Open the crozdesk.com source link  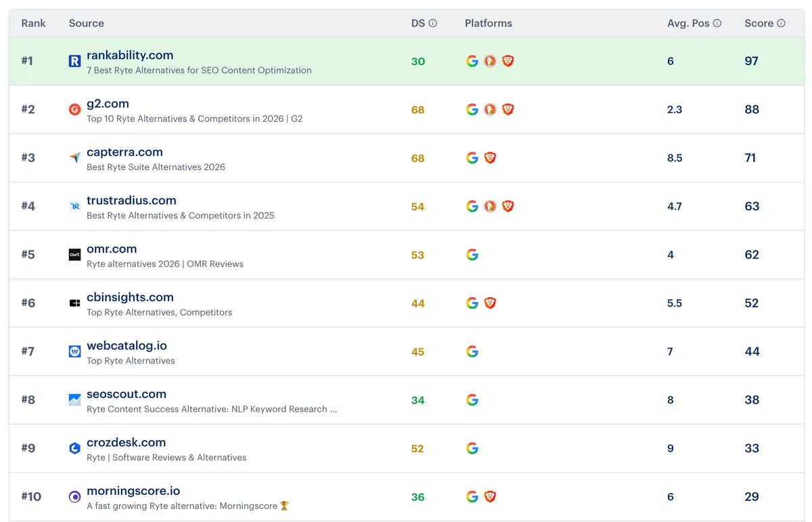(126, 442)
